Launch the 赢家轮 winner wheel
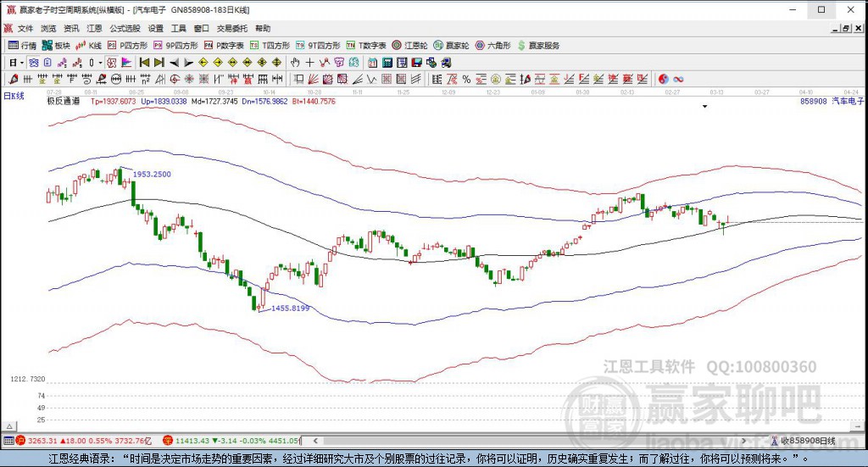 point(451,46)
